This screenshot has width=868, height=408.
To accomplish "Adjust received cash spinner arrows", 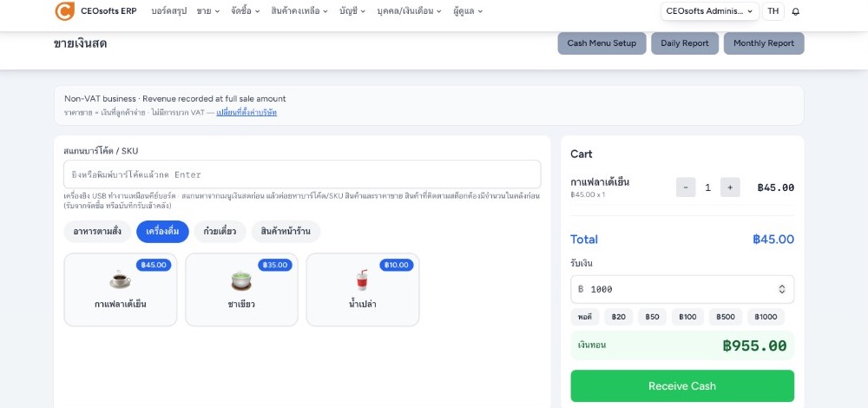I will [782, 289].
